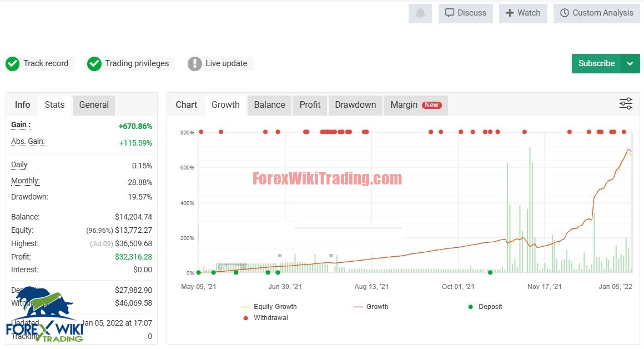Click the Monthly label
The image size is (644, 349).
[26, 181]
